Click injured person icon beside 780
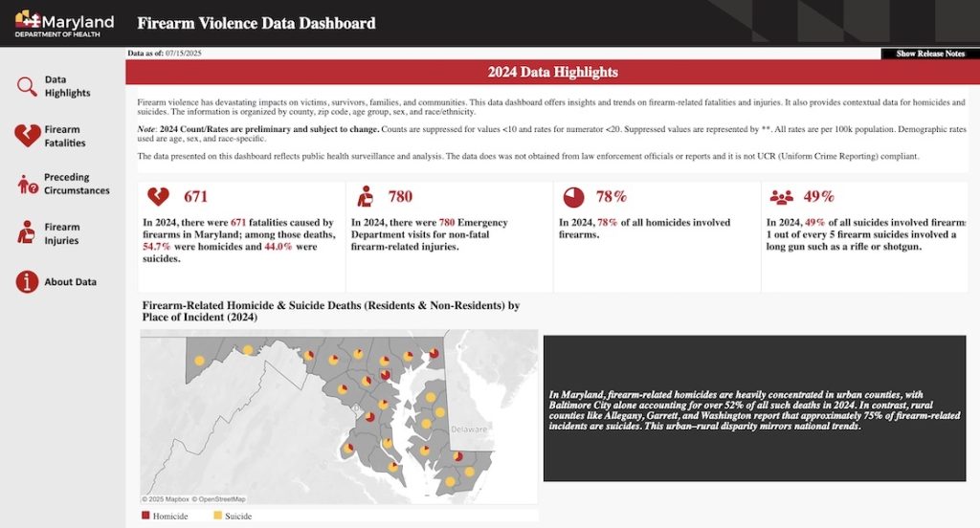The width and height of the screenshot is (980, 528). 365,196
